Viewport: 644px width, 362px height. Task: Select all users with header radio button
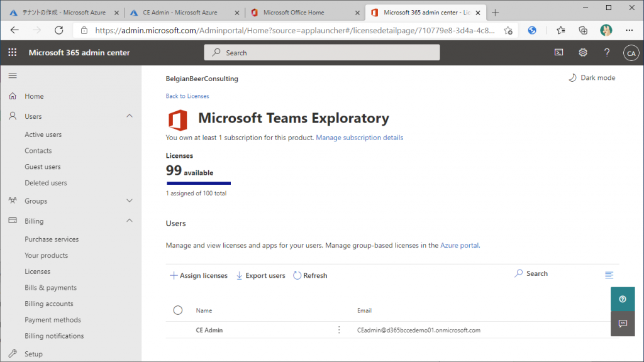click(x=178, y=310)
